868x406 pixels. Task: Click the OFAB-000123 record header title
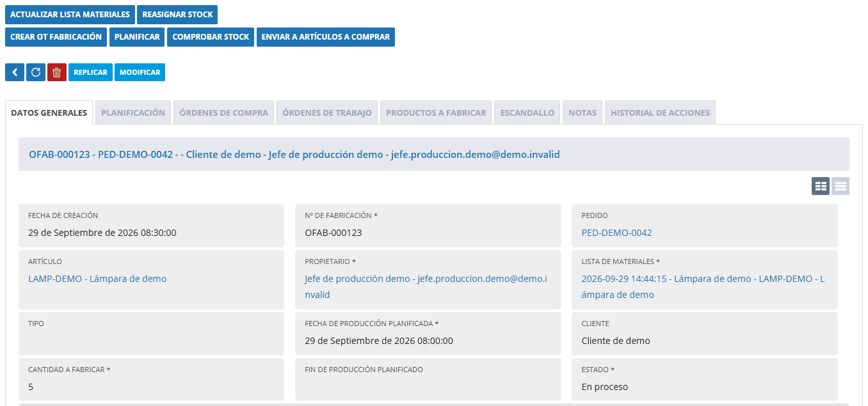[x=294, y=154]
